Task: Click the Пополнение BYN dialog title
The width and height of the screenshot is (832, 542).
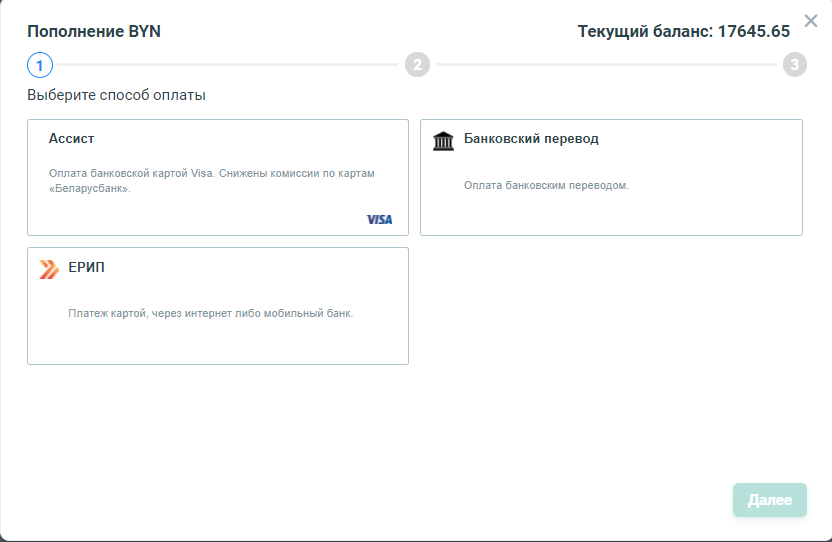Action: pos(94,31)
